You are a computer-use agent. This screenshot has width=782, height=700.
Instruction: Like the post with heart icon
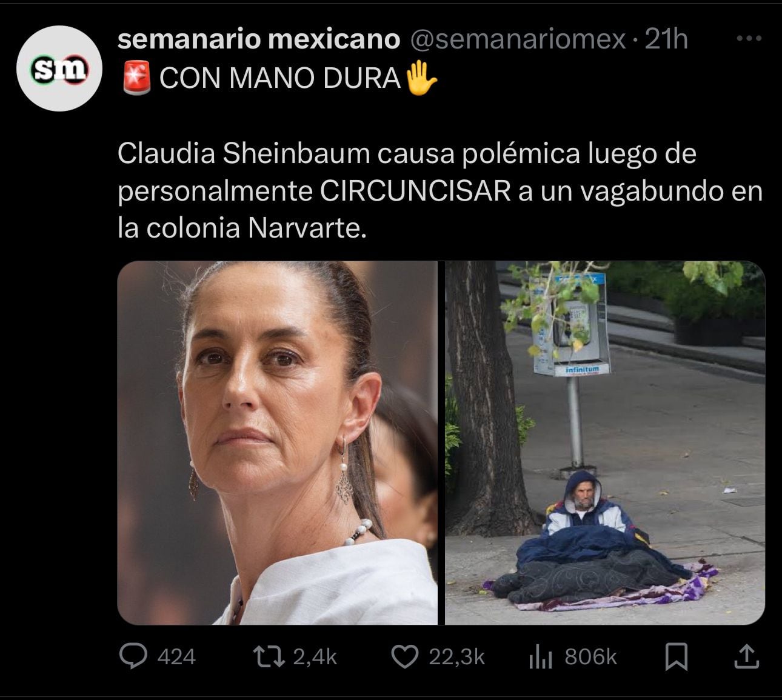click(x=405, y=656)
